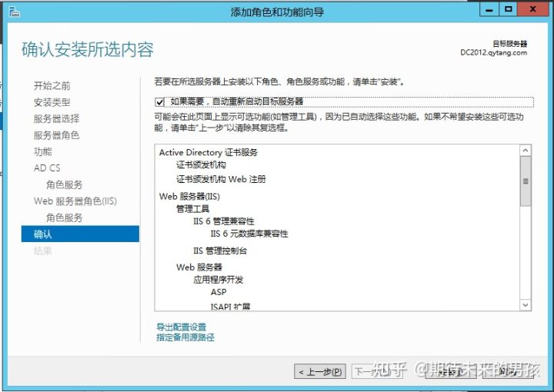Select 证书颁发机构 entry
Screen dimensions: 554x392
[x=201, y=164]
